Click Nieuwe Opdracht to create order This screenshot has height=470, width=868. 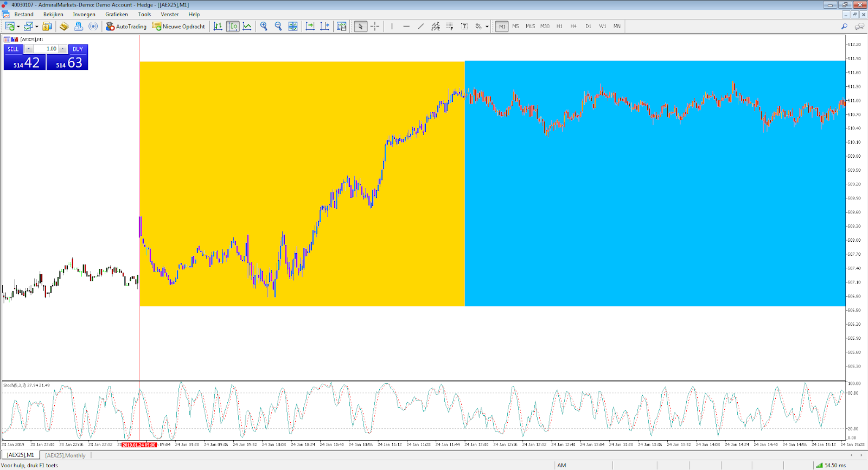pyautogui.click(x=179, y=26)
